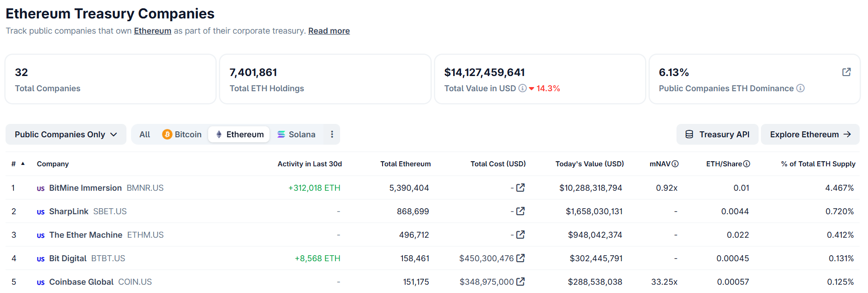Sort by Total Cost (USD) header

(x=498, y=164)
